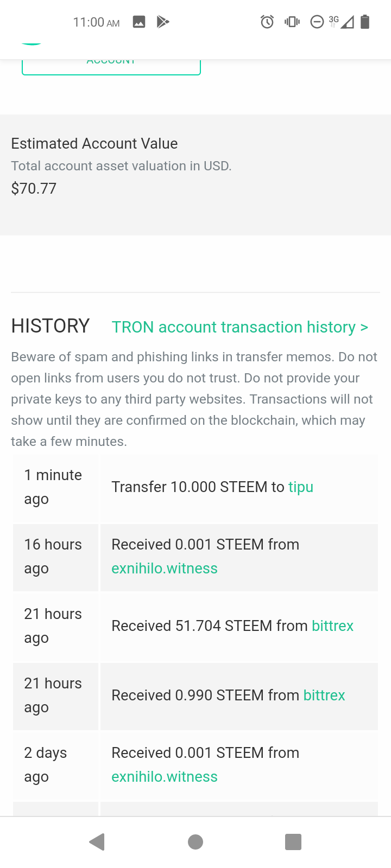Tap the Android back navigation button

(x=97, y=842)
